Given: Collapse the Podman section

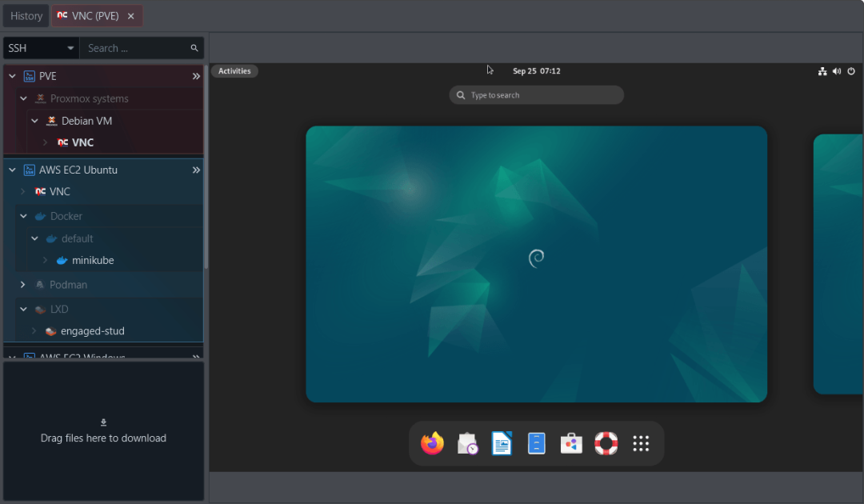Looking at the screenshot, I should pyautogui.click(x=22, y=284).
